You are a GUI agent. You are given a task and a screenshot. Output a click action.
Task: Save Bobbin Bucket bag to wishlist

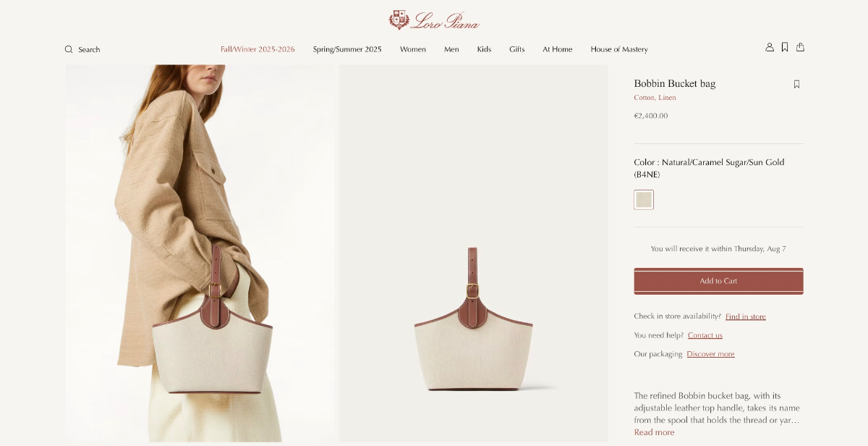click(796, 84)
